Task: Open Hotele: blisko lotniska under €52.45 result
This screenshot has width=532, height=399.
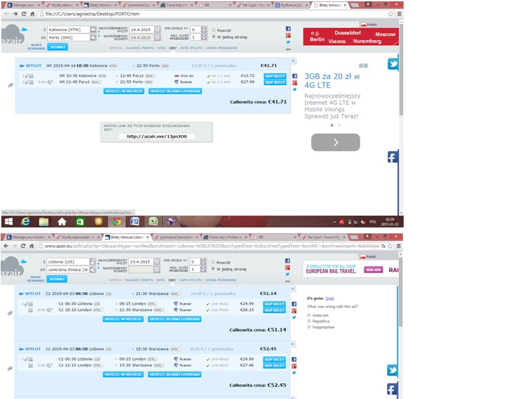Action: click(x=174, y=374)
